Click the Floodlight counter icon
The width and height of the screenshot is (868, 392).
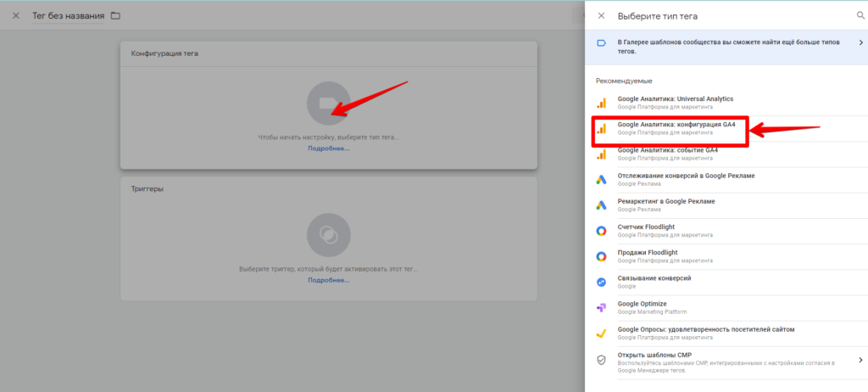tap(601, 231)
